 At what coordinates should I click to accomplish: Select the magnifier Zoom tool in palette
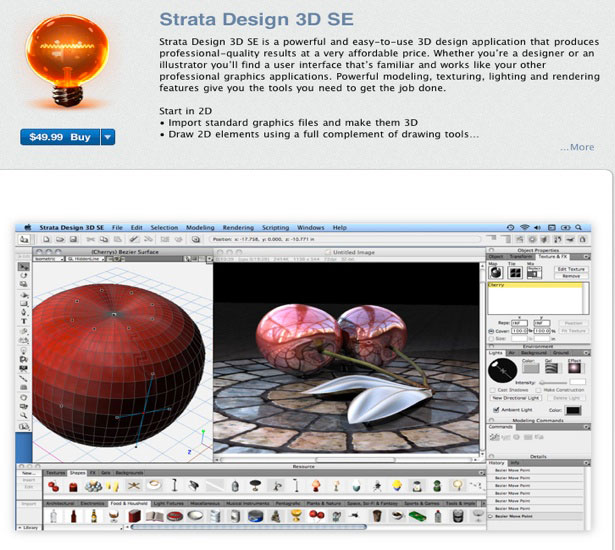coord(24,415)
